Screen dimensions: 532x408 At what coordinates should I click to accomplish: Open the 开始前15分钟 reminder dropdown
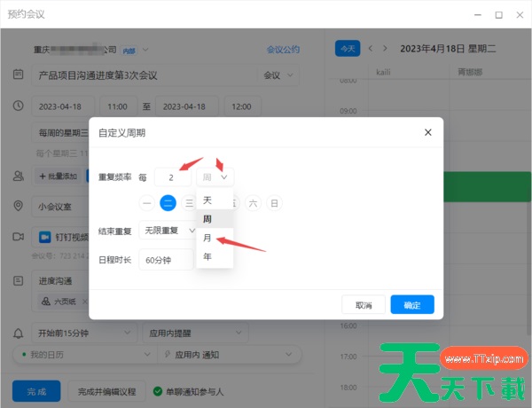tap(84, 333)
